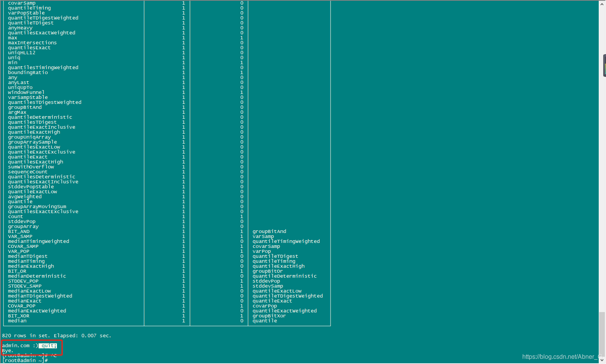Select the 'BIT_XOR' alias name
Image resolution: width=606 pixels, height=364 pixels.
click(19, 316)
